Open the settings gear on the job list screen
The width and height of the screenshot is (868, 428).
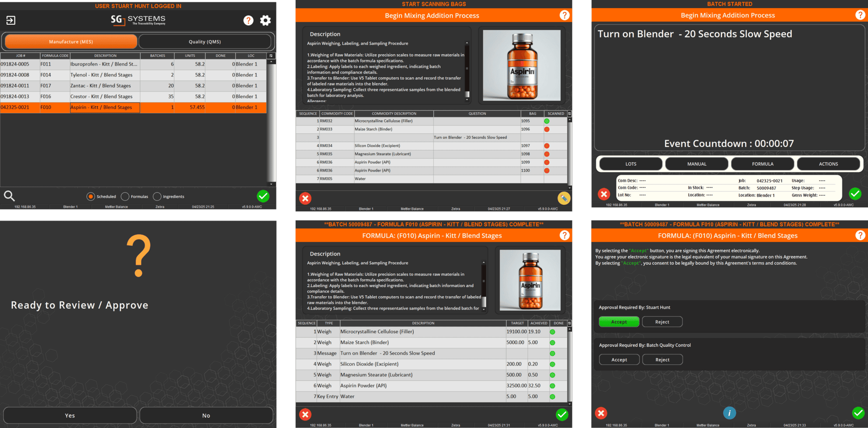pos(265,20)
